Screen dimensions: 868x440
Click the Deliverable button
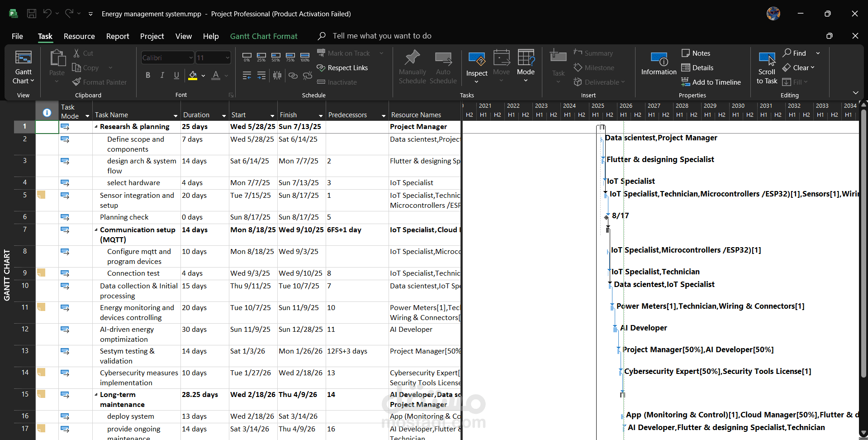coord(599,82)
